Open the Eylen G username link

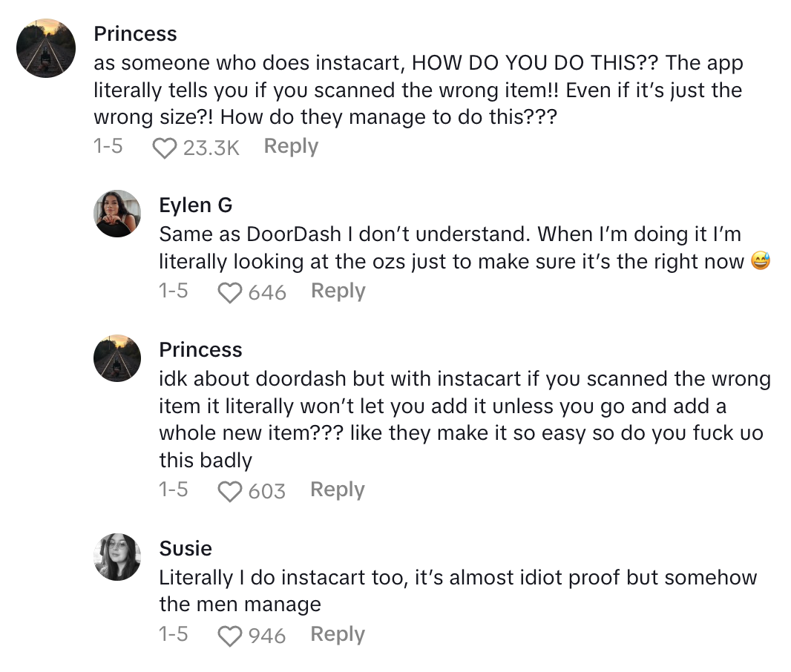[196, 205]
